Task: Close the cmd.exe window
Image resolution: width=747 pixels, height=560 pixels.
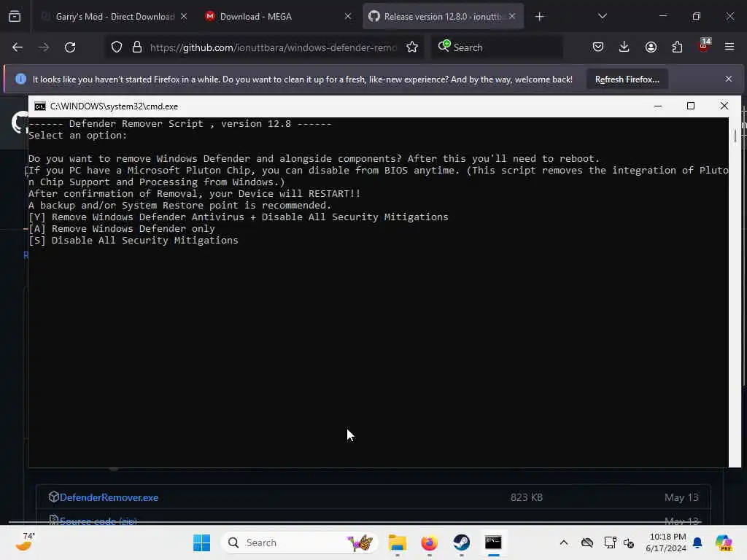Action: [x=724, y=106]
